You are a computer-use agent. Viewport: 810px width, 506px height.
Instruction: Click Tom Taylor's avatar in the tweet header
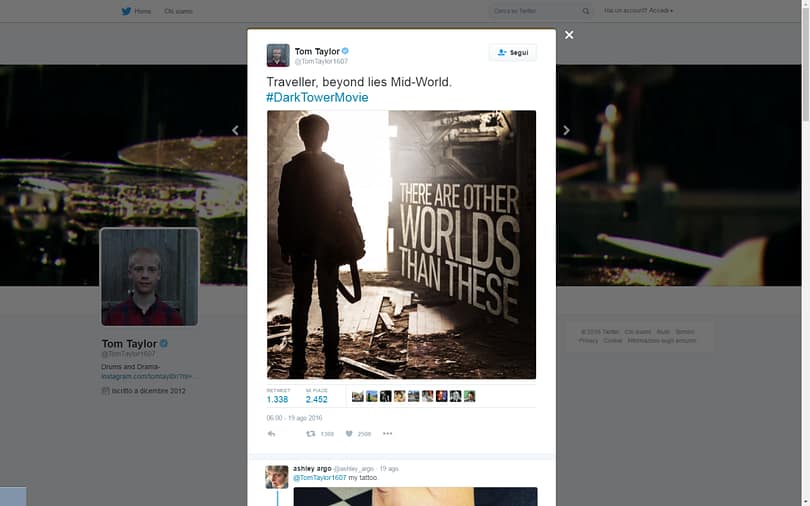tap(278, 55)
